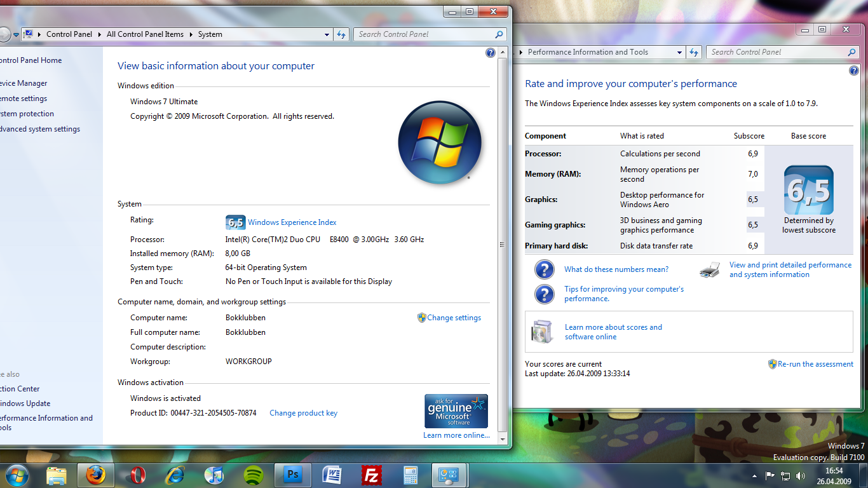Refresh the Performance window address bar
868x488 pixels.
pos(694,52)
